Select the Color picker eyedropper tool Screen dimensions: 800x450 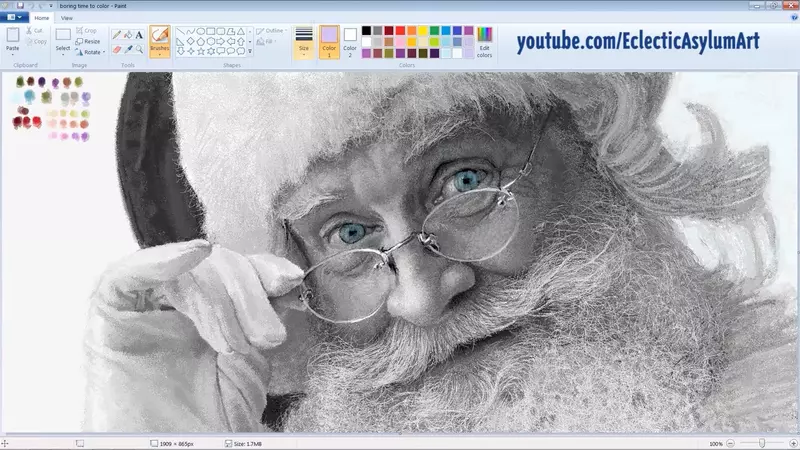click(128, 48)
